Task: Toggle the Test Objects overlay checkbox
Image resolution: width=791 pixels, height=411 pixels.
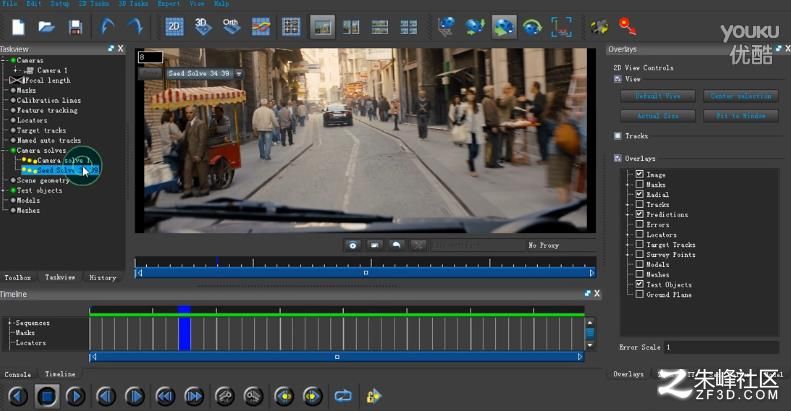Action: pyautogui.click(x=640, y=284)
